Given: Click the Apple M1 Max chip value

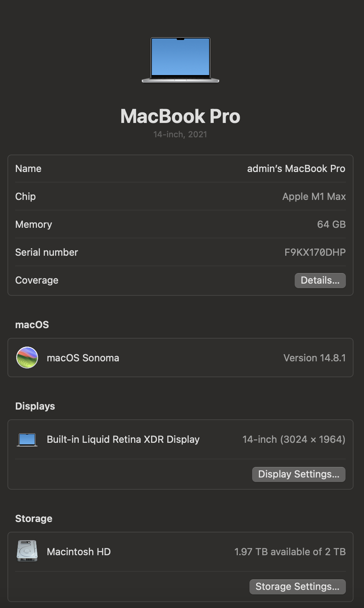Looking at the screenshot, I should tap(314, 197).
